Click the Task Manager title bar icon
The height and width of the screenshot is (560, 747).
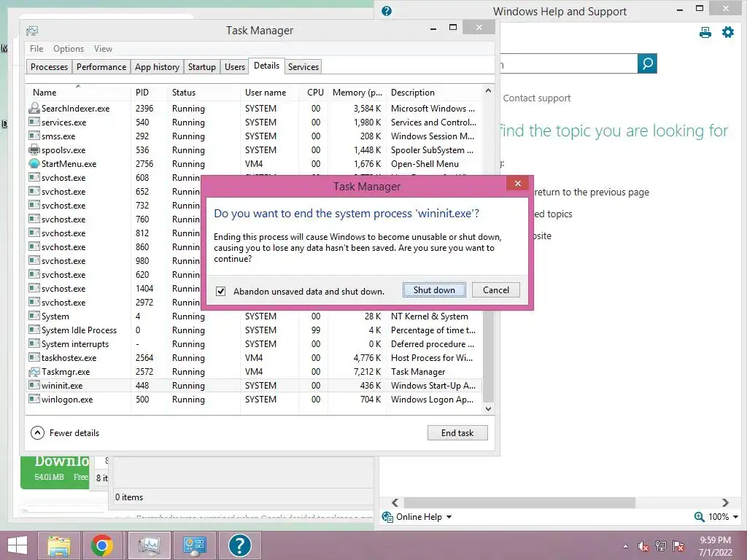(32, 31)
